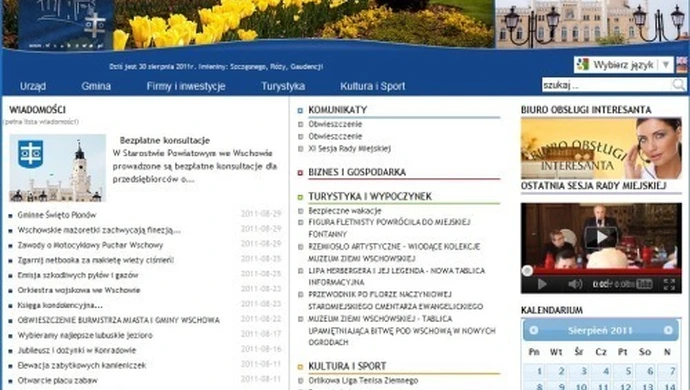
Task: Click Turystyka green square icon
Action: [300, 197]
